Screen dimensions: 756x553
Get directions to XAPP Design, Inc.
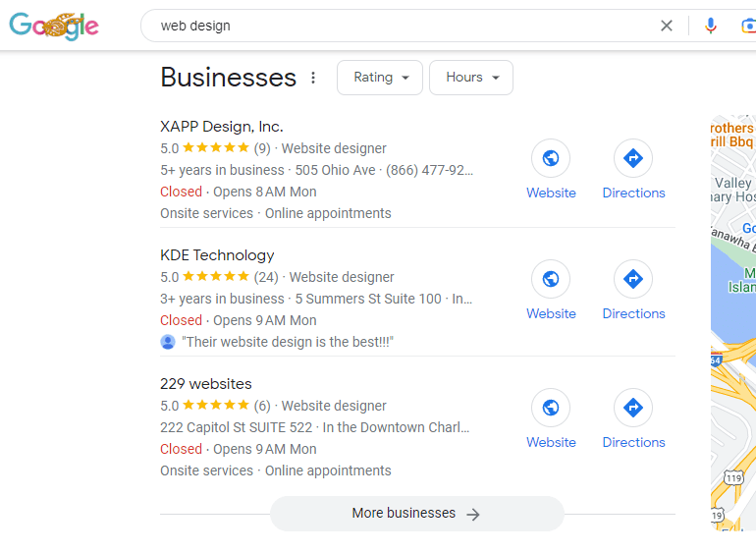pyautogui.click(x=633, y=158)
